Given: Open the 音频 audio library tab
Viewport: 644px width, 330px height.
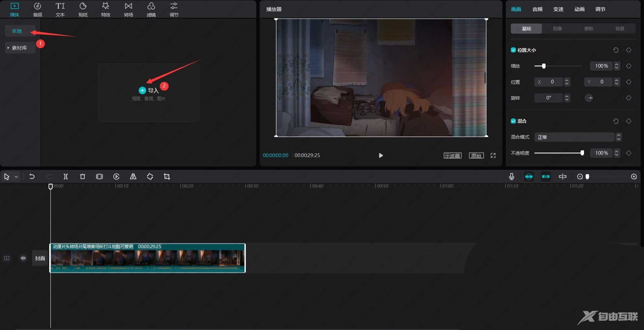Looking at the screenshot, I should pos(37,9).
